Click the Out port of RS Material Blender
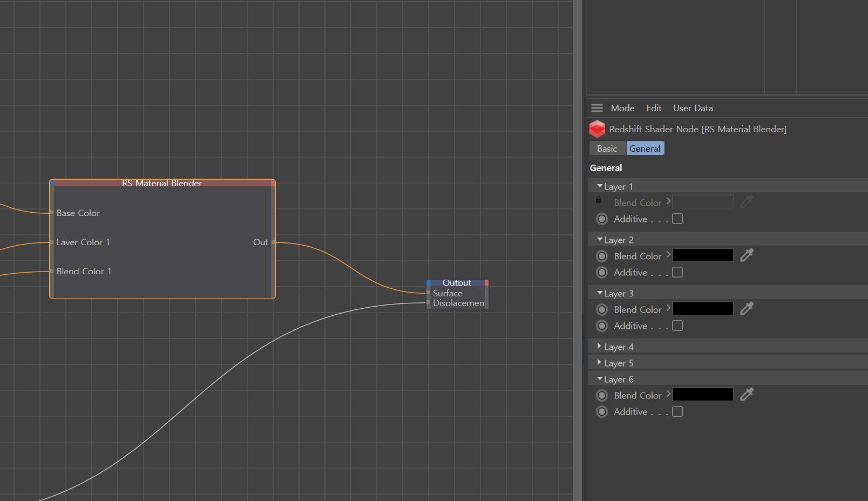 pos(273,242)
